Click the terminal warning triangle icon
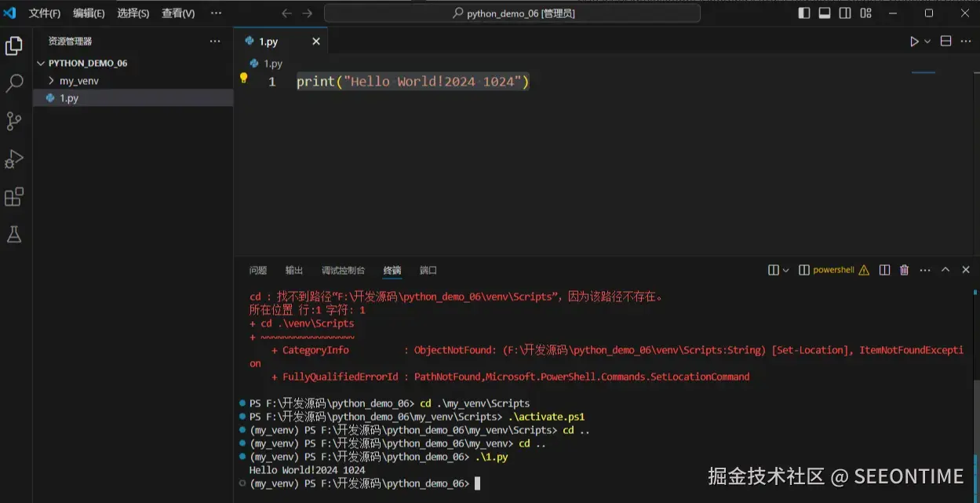 click(x=864, y=270)
